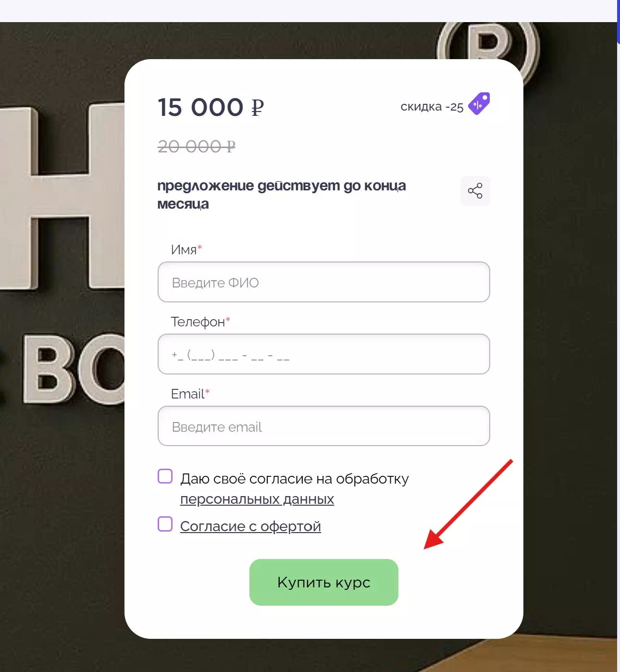
Task: Select the phone number input field
Action: click(324, 354)
